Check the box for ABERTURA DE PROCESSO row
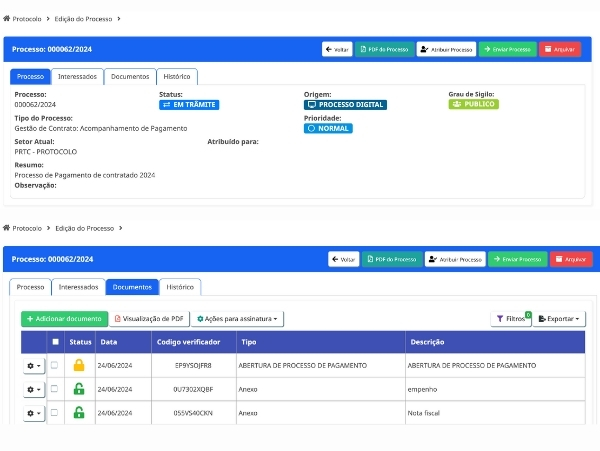The width and height of the screenshot is (600, 451). coord(55,365)
